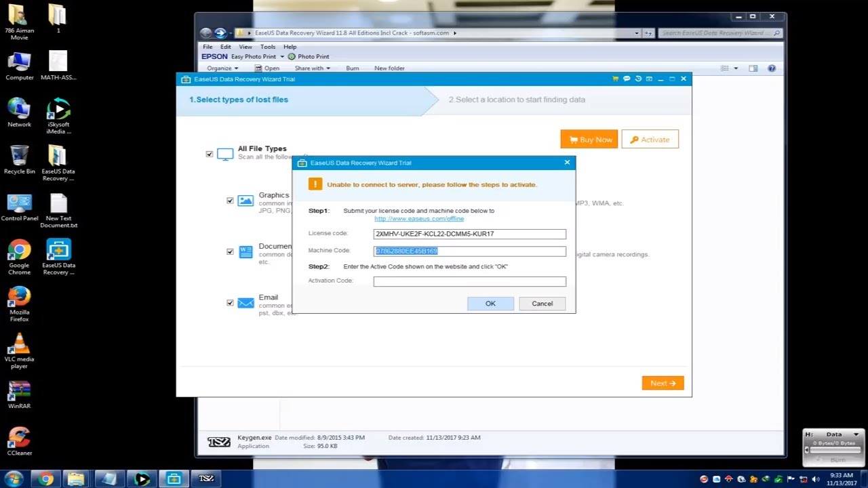Toggle the Explorer preview pane icon
This screenshot has width=868, height=488.
pos(753,68)
